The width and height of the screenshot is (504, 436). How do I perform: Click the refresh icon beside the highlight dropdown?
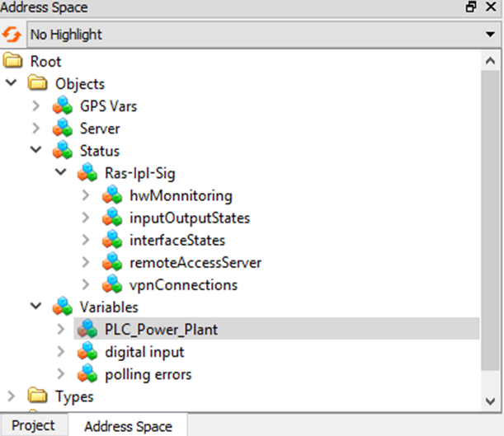[12, 35]
